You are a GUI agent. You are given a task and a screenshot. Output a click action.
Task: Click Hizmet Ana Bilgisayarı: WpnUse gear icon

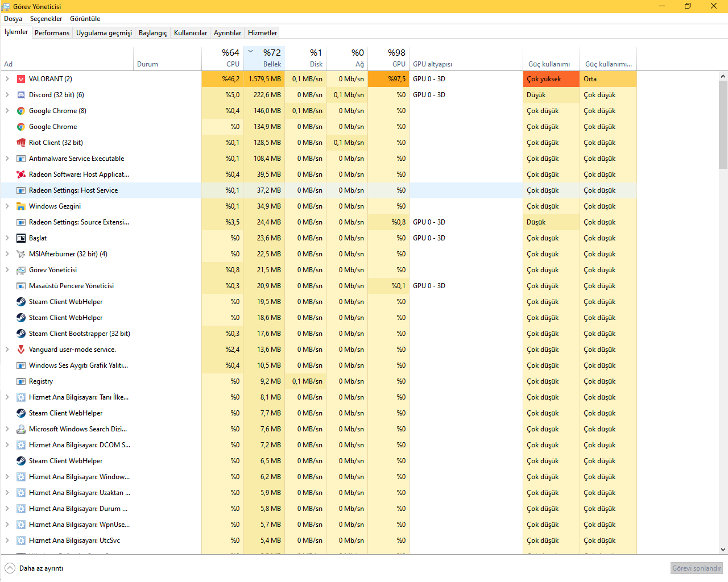pos(21,525)
